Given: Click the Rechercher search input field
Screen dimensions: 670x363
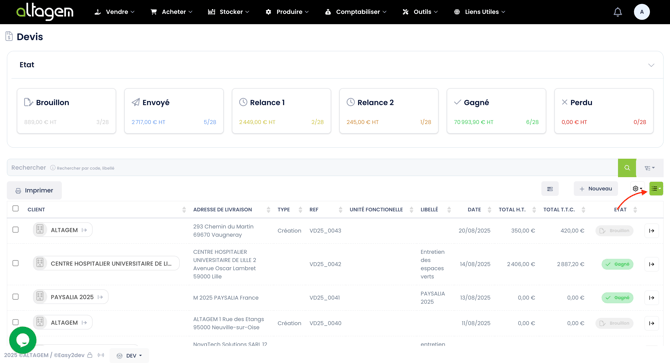Looking at the screenshot, I should (312, 168).
